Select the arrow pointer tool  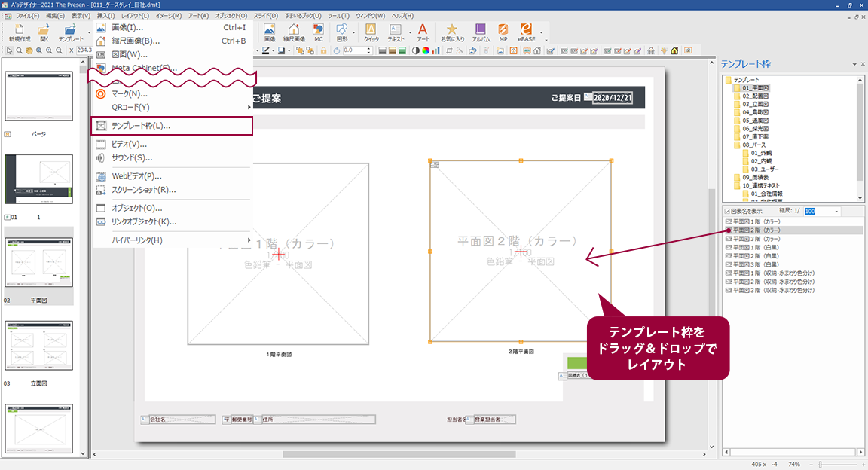click(9, 50)
